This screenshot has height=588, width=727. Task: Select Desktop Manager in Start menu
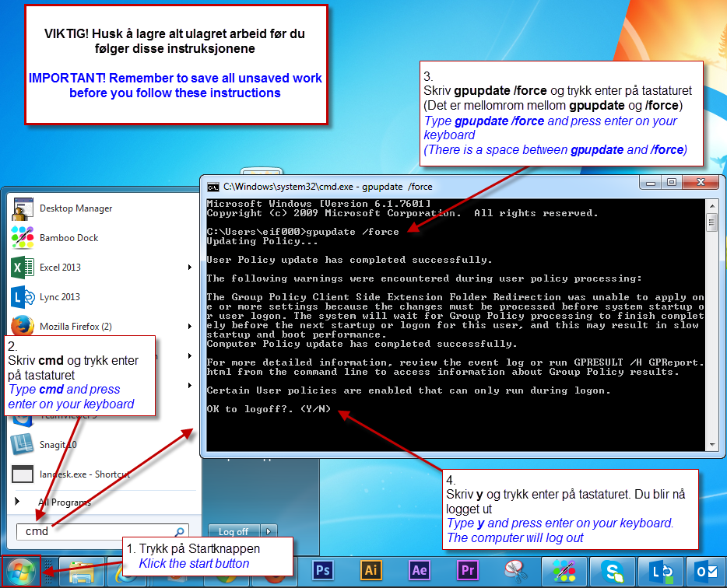point(76,208)
